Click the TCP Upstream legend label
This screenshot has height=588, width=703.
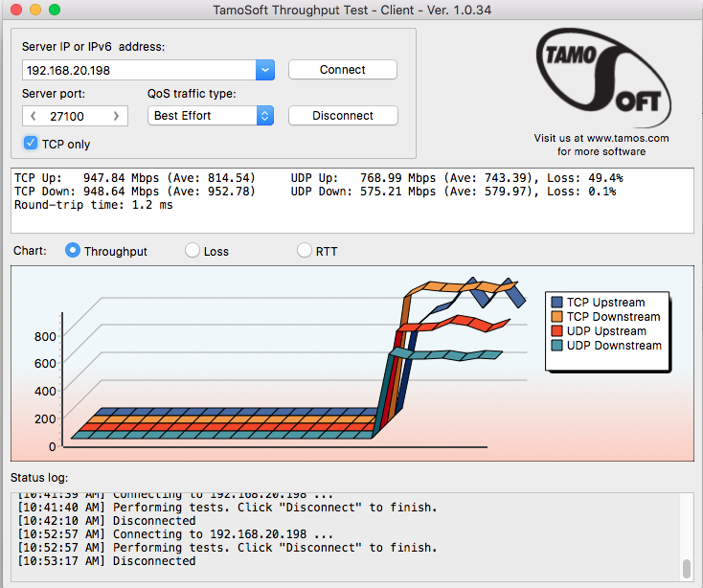(605, 302)
